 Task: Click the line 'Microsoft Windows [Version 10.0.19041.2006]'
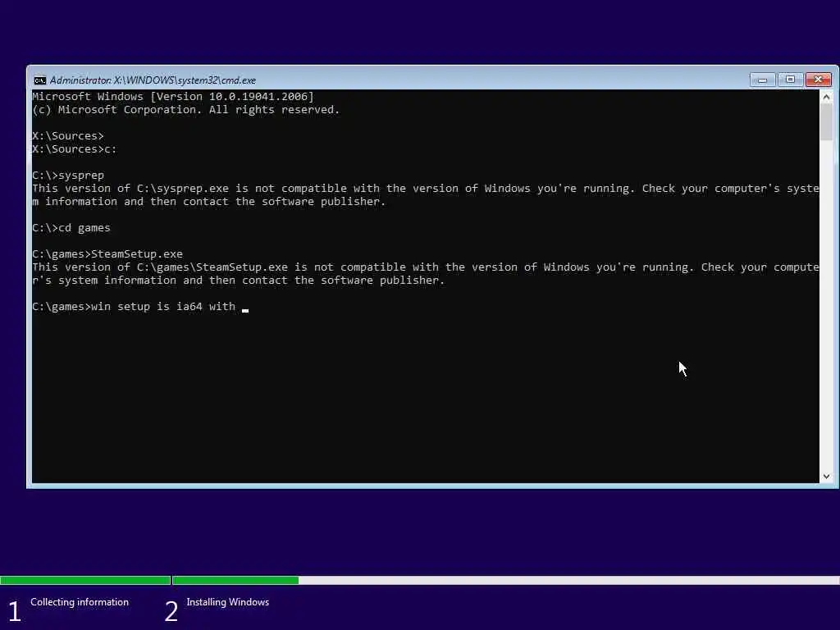173,97
